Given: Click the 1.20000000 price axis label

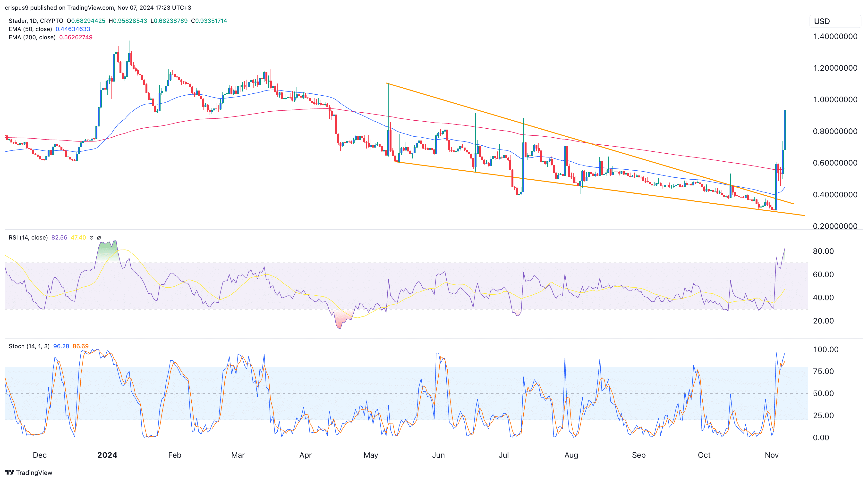Looking at the screenshot, I should 835,68.
